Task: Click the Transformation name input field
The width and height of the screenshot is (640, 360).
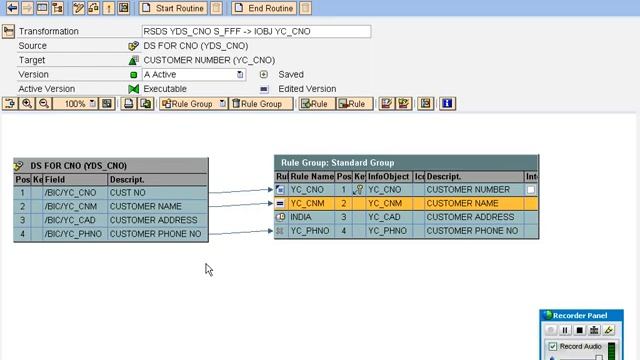Action: point(256,31)
